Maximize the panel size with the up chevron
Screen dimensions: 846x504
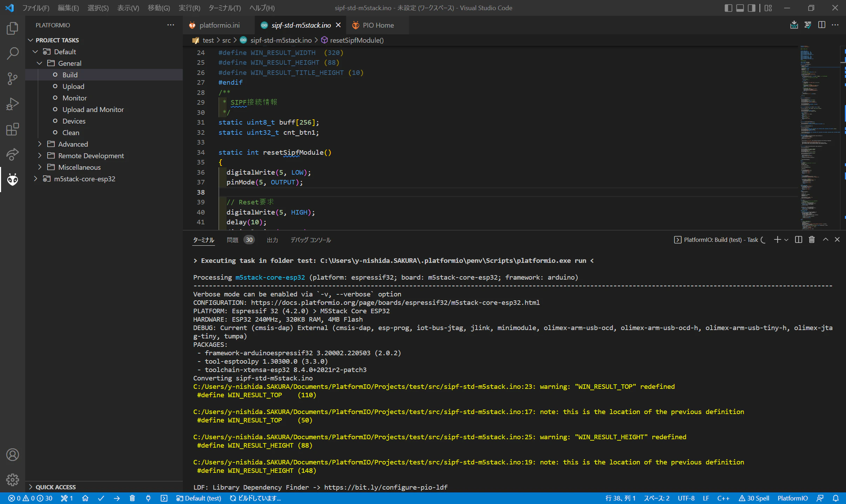(x=825, y=240)
